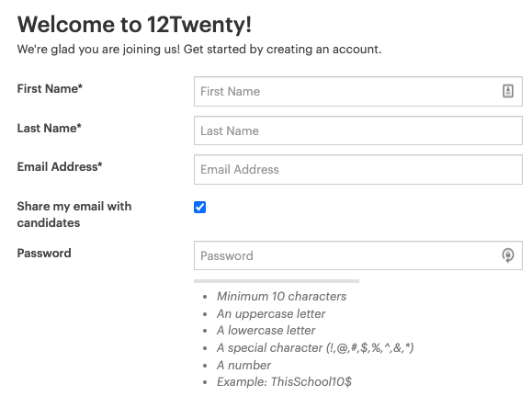Click the password strength meter bar

click(277, 281)
